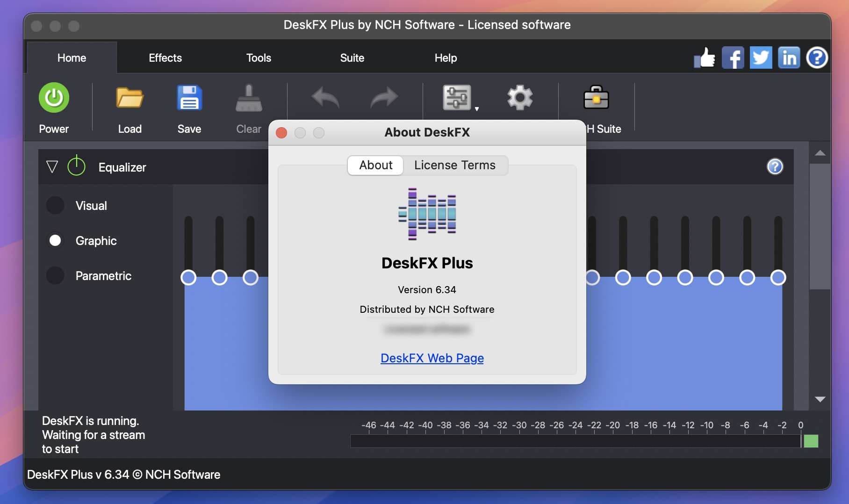Click the vertical scrollbar thumb
The image size is (849, 504).
point(820,226)
